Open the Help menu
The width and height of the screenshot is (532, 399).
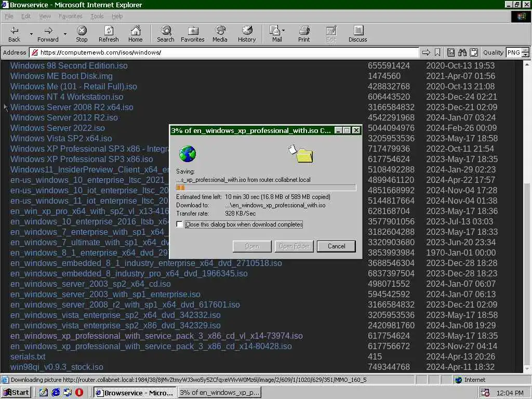click(117, 16)
